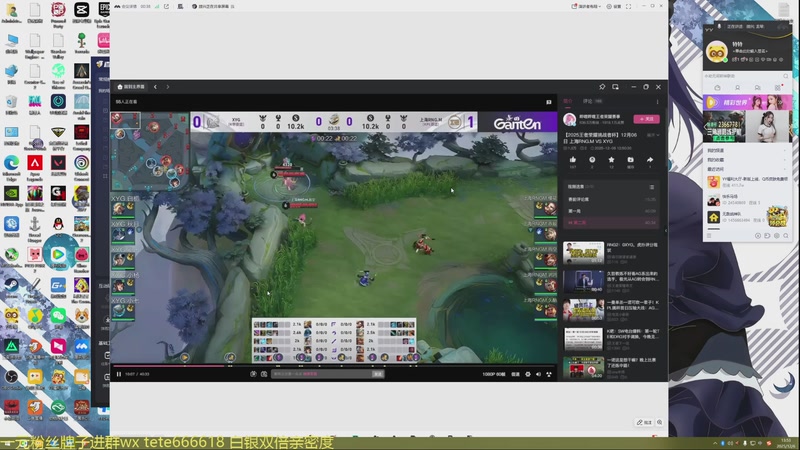Open the taskbar clock in system tray
Viewport: 800px width, 450px height.
click(x=787, y=442)
